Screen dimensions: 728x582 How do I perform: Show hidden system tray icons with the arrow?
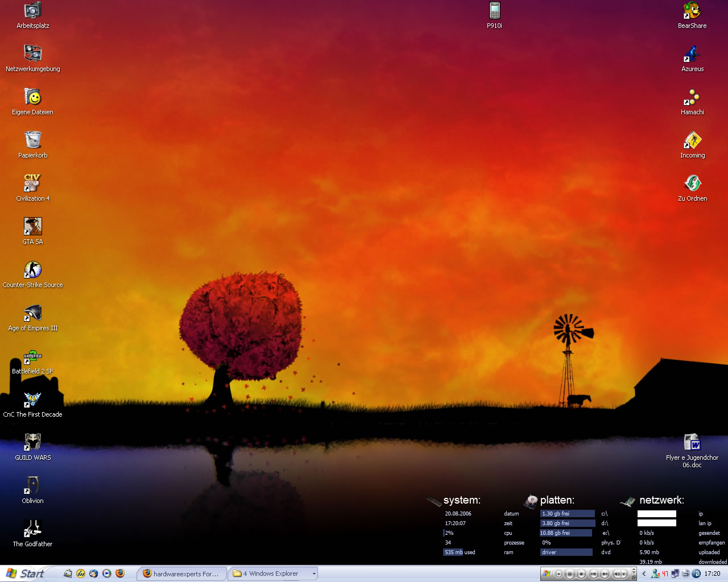click(x=644, y=574)
